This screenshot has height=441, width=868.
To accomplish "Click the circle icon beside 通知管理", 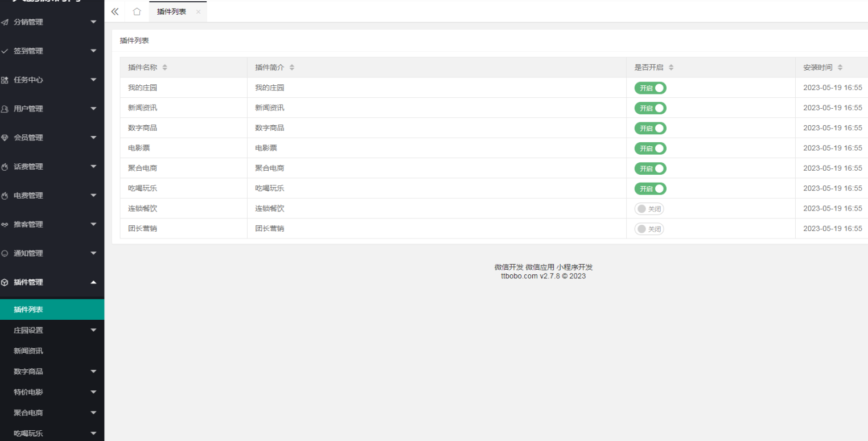I will 5,253.
